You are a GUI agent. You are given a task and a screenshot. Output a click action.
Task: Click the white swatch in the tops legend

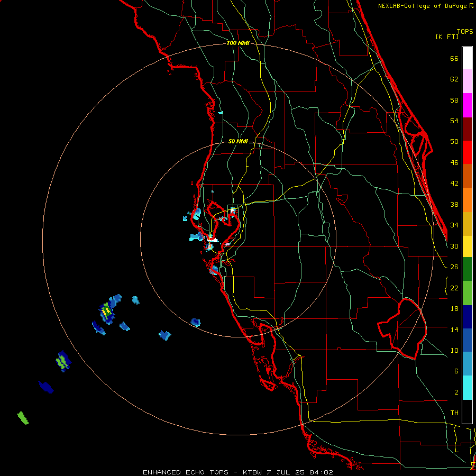(x=467, y=58)
